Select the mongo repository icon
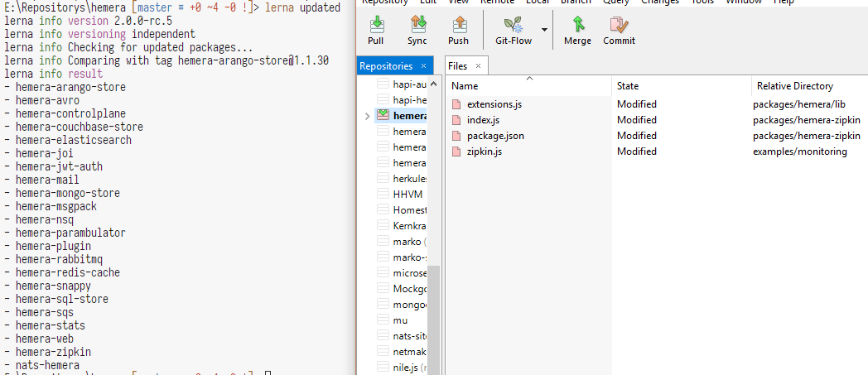The height and width of the screenshot is (375, 868). [383, 304]
